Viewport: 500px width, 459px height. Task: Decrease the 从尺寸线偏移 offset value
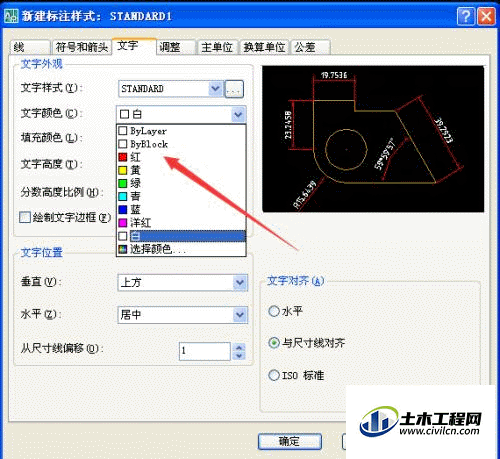(239, 356)
